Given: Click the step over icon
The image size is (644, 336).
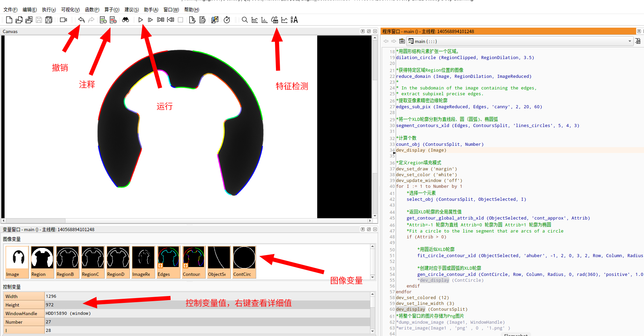Looking at the screenshot, I should (150, 20).
